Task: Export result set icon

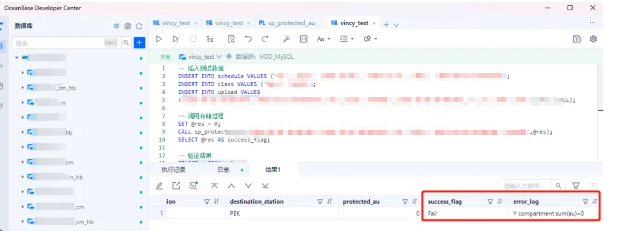Action: pos(176,186)
